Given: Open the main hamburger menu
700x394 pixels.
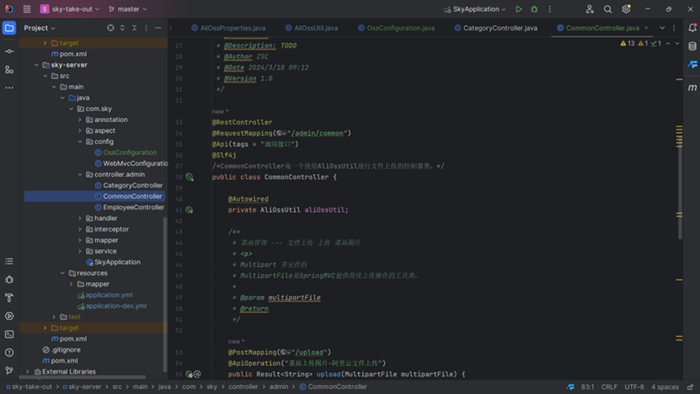Looking at the screenshot, I should (x=27, y=9).
